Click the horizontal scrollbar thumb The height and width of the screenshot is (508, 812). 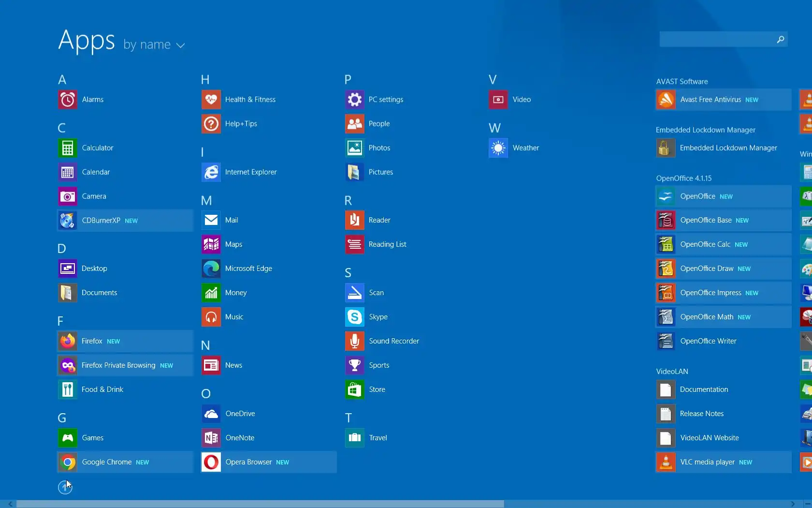click(260, 504)
